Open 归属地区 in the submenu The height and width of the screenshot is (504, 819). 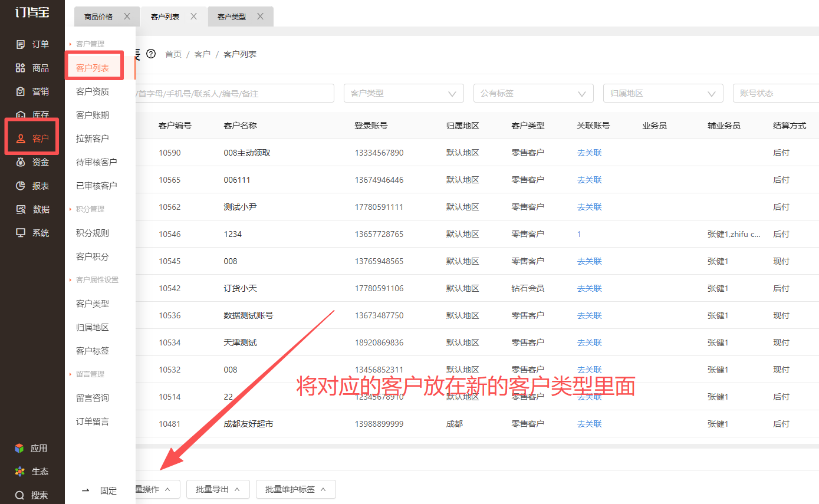click(x=93, y=327)
